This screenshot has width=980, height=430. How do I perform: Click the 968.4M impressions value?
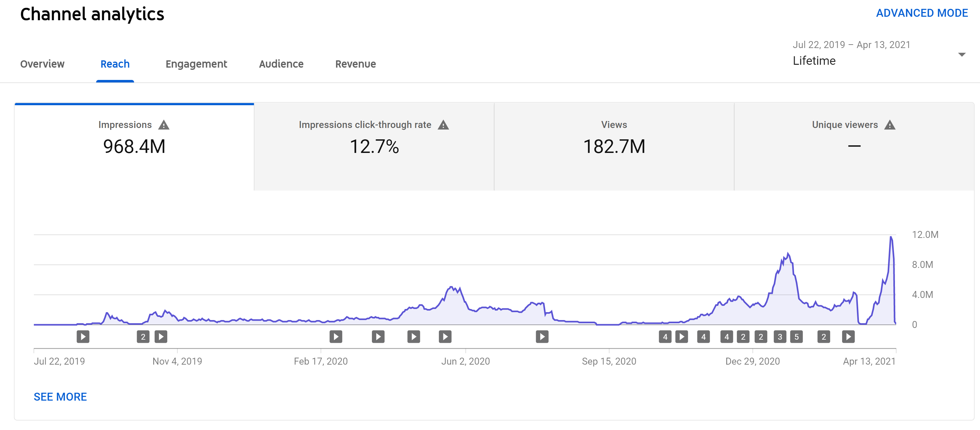point(134,146)
